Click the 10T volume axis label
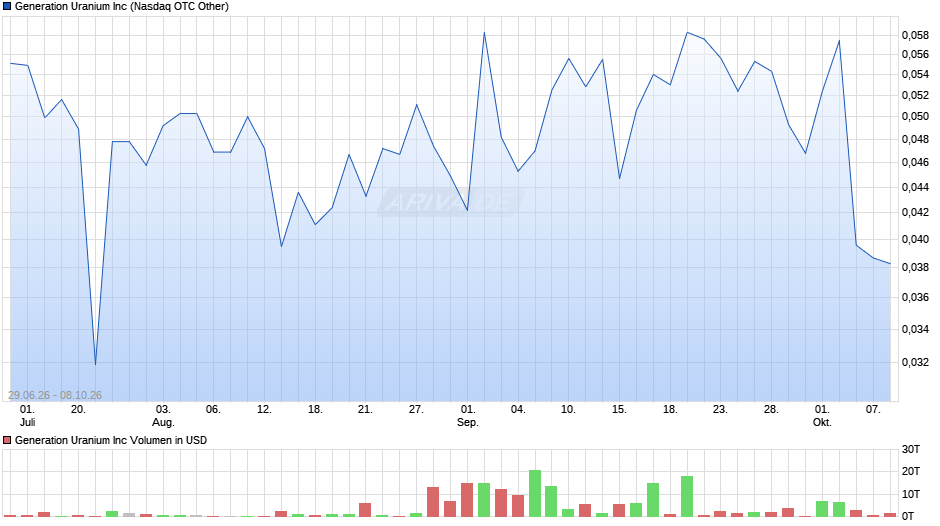This screenshot has height=526, width=940. coord(911,494)
